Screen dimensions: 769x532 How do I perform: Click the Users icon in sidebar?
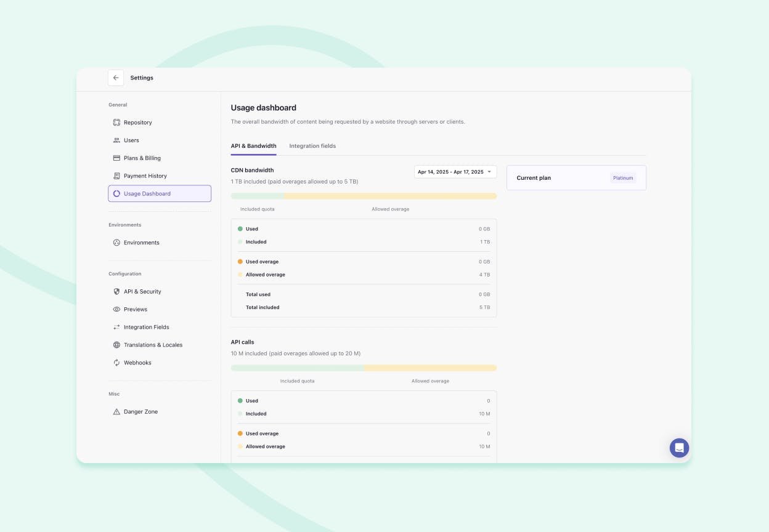[116, 140]
